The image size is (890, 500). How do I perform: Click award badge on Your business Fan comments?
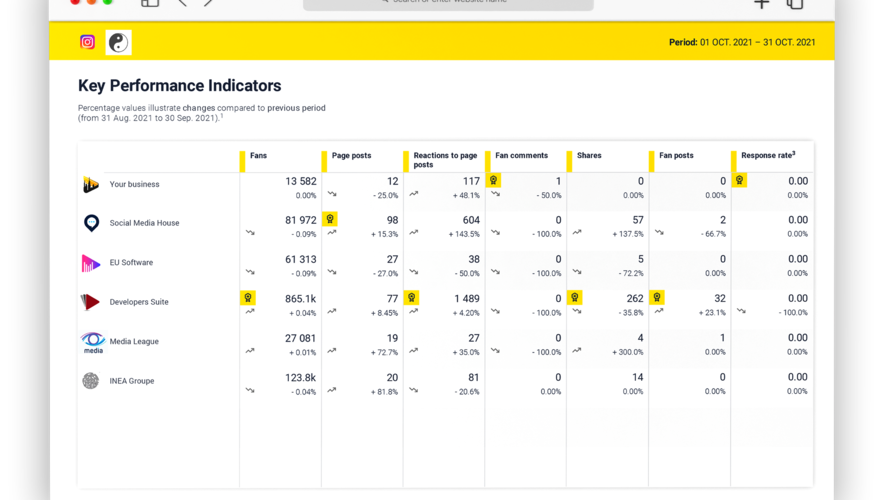493,180
